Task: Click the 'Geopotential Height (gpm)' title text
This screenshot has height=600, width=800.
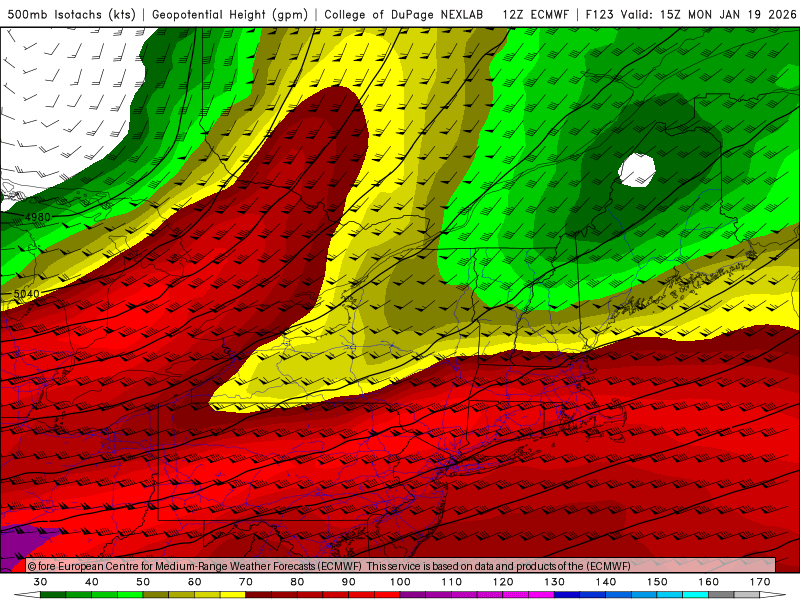Action: click(x=230, y=14)
